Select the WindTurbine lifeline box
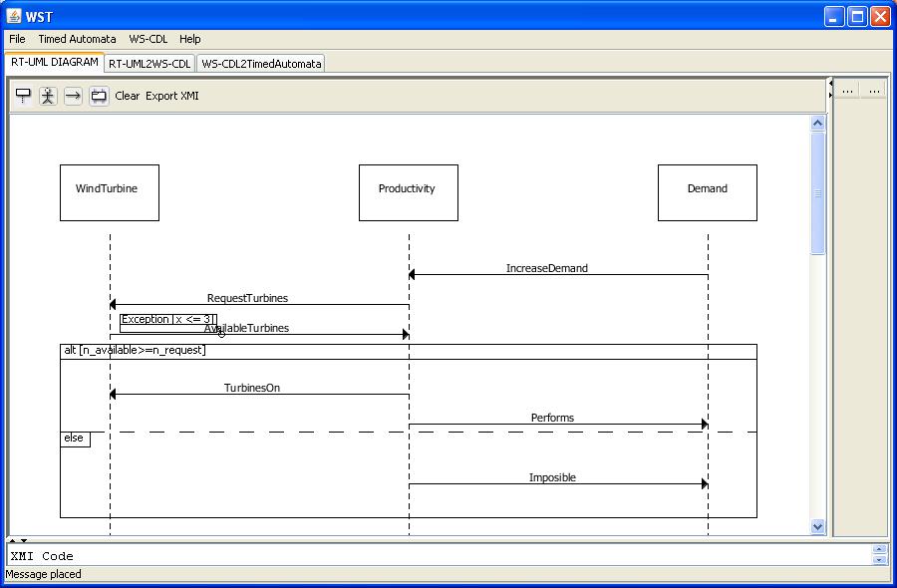Screen dimensions: 897x588 point(110,192)
